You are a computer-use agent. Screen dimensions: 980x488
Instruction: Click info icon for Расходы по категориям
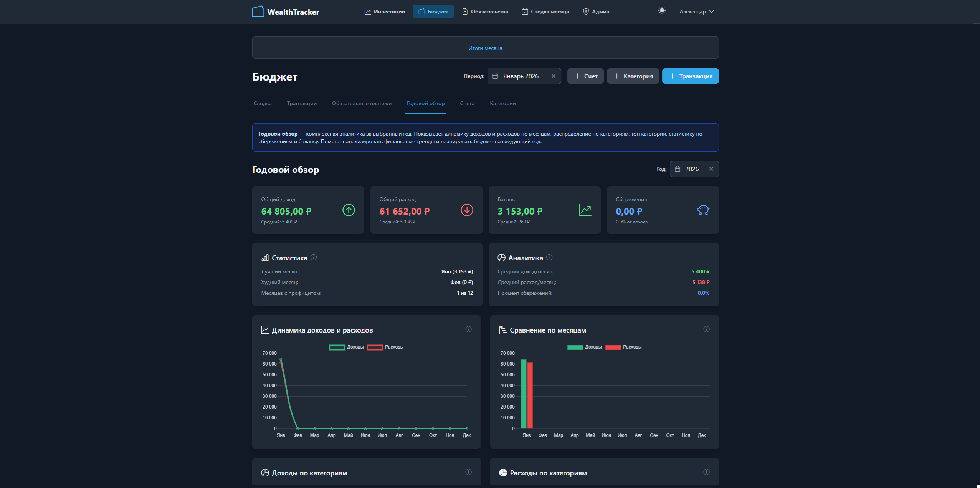pyautogui.click(x=706, y=472)
